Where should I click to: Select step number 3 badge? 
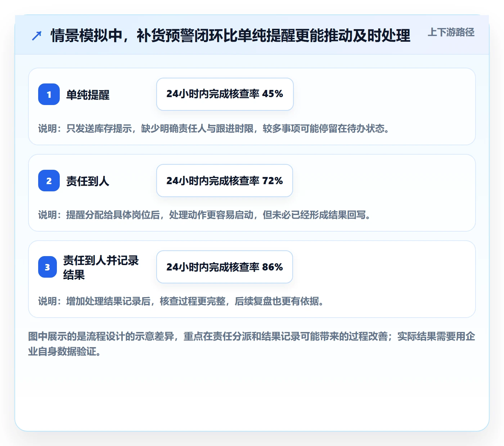point(48,267)
